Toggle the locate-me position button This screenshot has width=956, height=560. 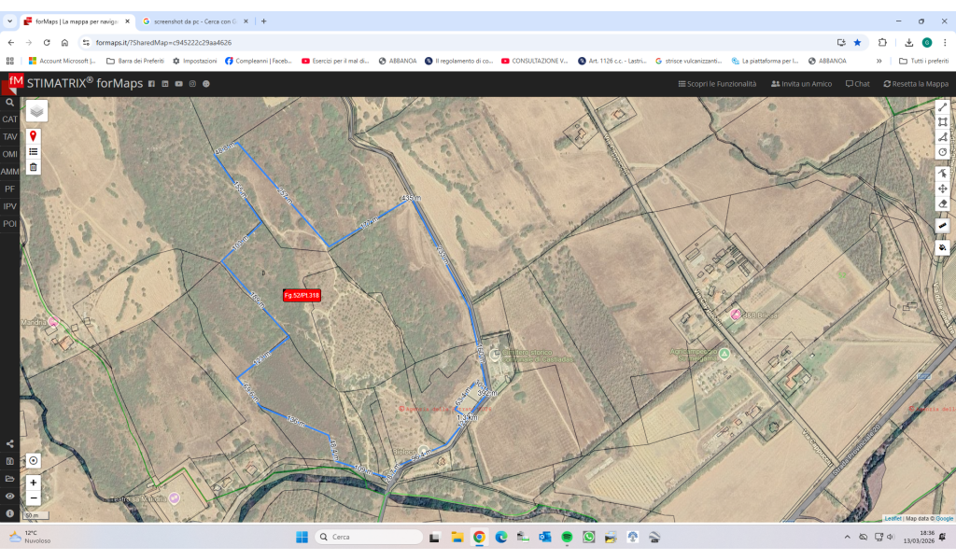(x=34, y=460)
